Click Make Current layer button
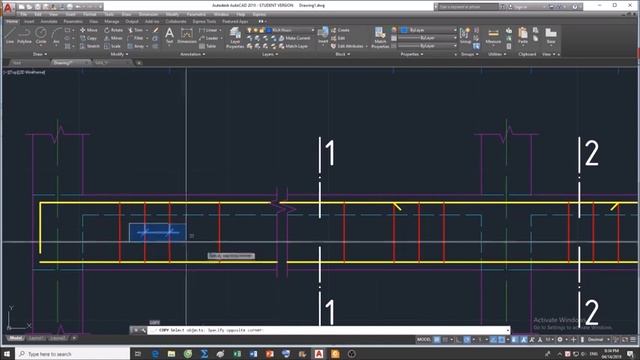The height and width of the screenshot is (360, 640). (x=294, y=38)
